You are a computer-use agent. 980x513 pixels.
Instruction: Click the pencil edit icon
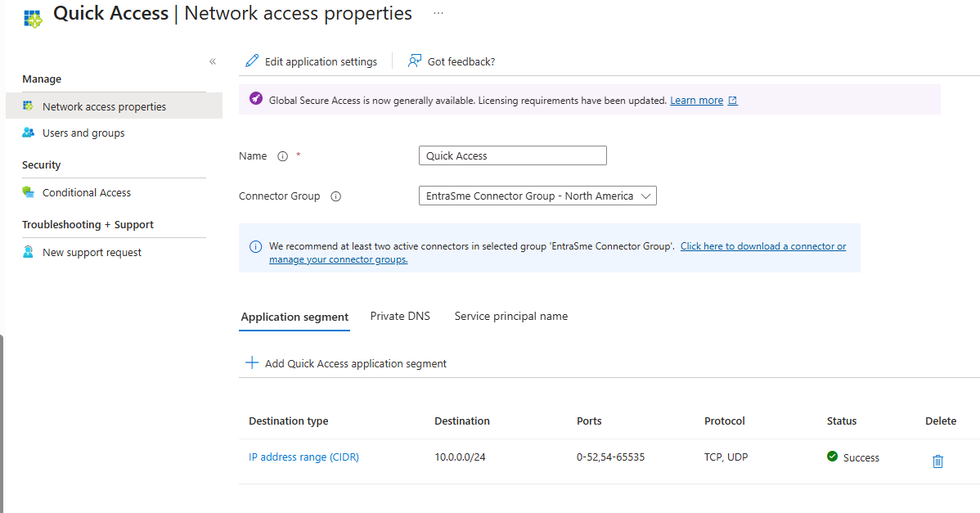[x=252, y=61]
